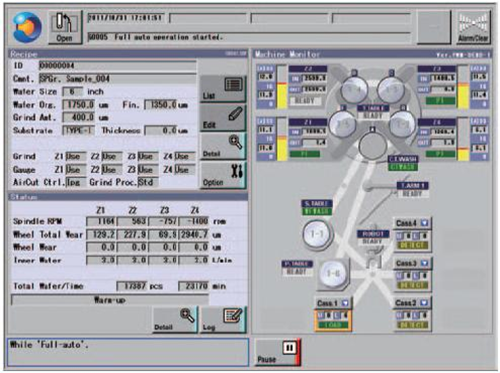Expand the Cass.2 dropdown arrow
This screenshot has width=500, height=373.
point(424,303)
